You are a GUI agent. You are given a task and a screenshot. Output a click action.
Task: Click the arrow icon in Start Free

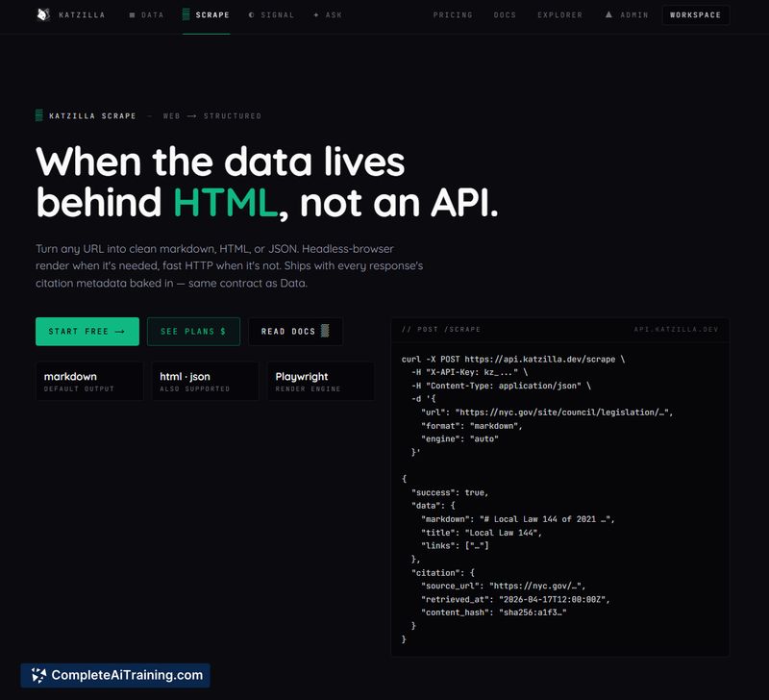pos(119,332)
